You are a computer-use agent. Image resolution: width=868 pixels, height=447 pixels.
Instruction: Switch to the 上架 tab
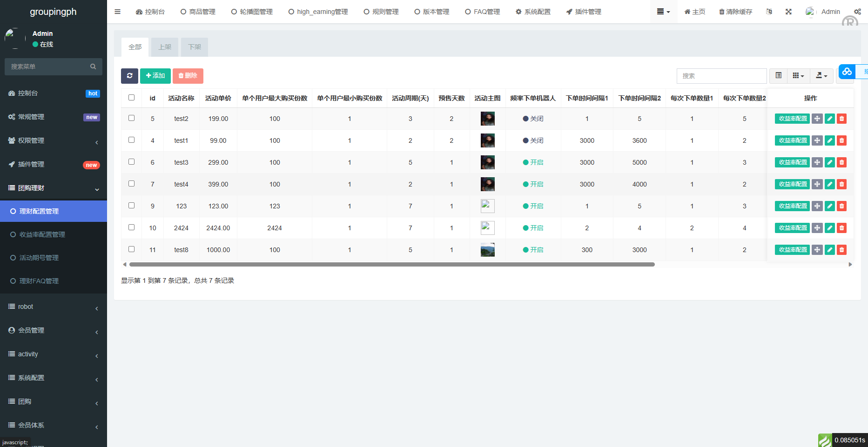164,47
